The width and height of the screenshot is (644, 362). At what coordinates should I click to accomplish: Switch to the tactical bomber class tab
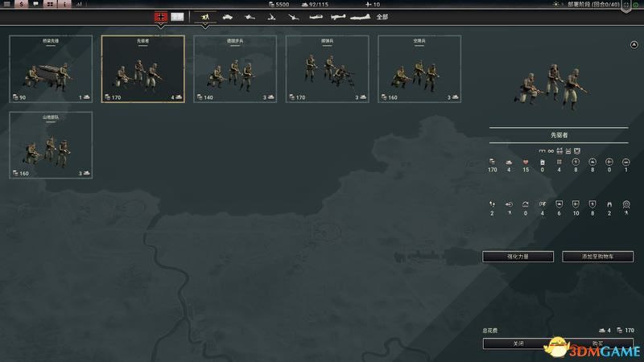pyautogui.click(x=337, y=17)
